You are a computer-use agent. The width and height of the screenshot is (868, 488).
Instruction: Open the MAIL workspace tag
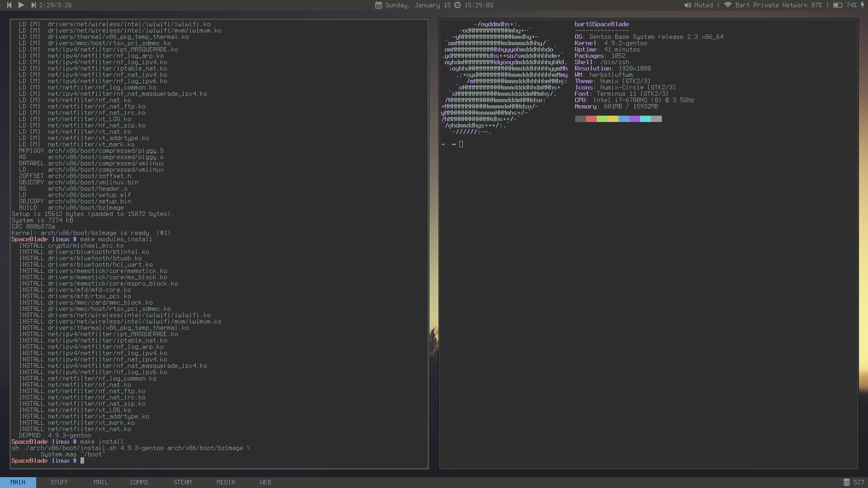tap(101, 482)
